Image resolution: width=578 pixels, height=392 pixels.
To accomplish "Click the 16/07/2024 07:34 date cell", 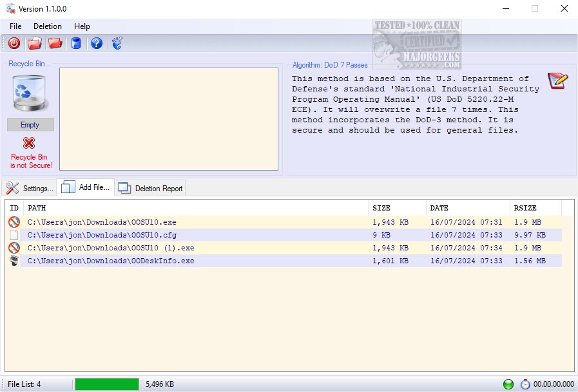I will 467,248.
